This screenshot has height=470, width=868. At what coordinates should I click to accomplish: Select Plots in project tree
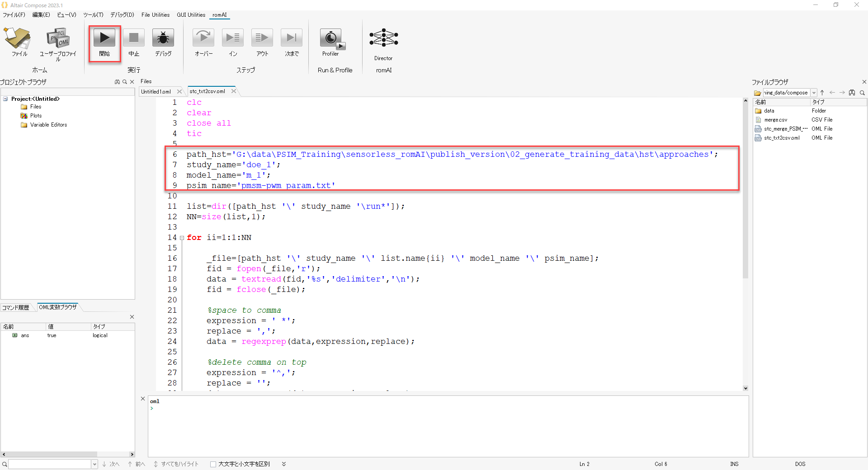pyautogui.click(x=36, y=116)
